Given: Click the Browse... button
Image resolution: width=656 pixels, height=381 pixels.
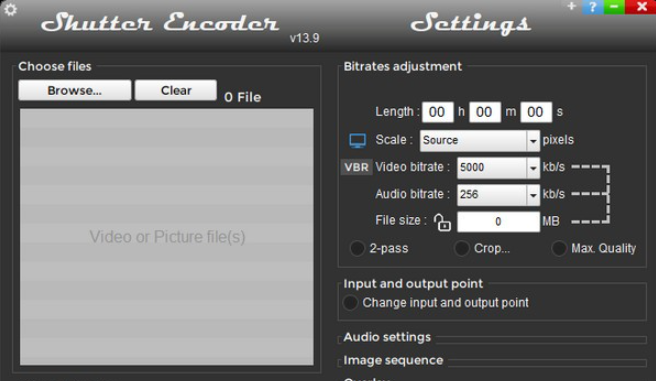Looking at the screenshot, I should 74,90.
